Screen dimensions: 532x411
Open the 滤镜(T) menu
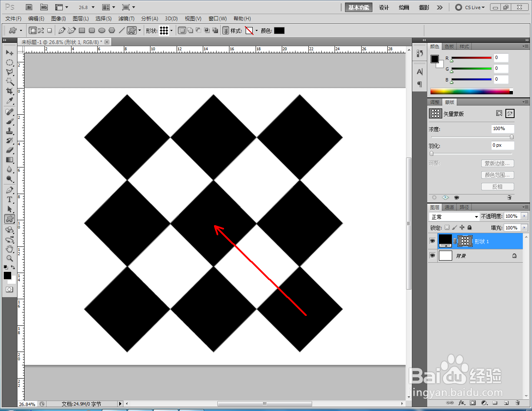tap(126, 19)
